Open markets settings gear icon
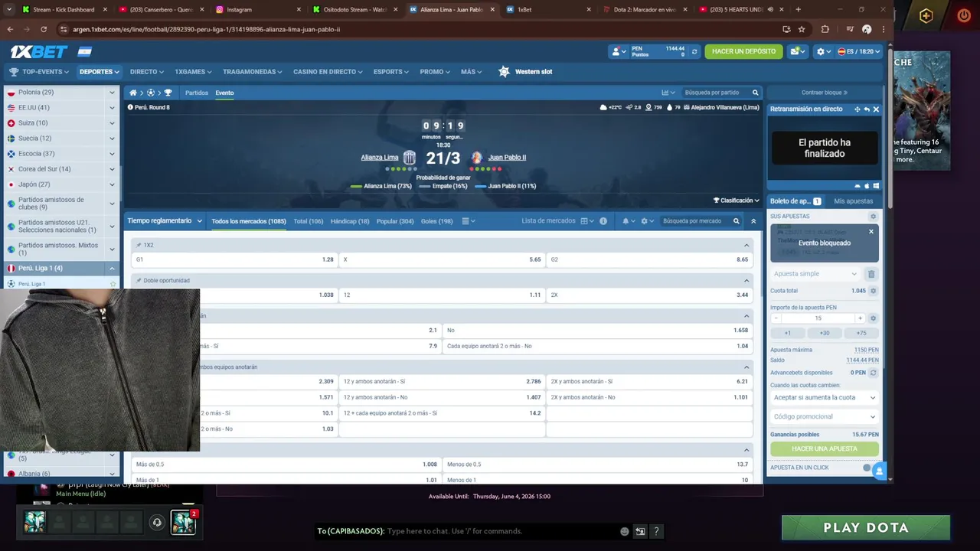 (x=644, y=221)
